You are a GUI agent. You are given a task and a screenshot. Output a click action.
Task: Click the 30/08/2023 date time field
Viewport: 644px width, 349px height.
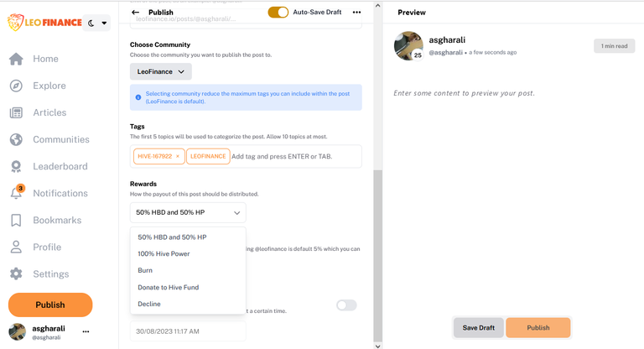pyautogui.click(x=188, y=331)
